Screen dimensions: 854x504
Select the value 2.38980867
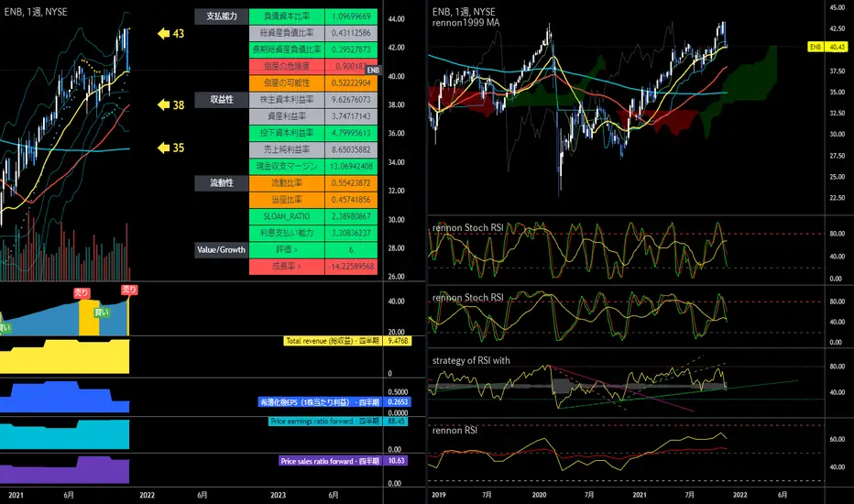(351, 216)
